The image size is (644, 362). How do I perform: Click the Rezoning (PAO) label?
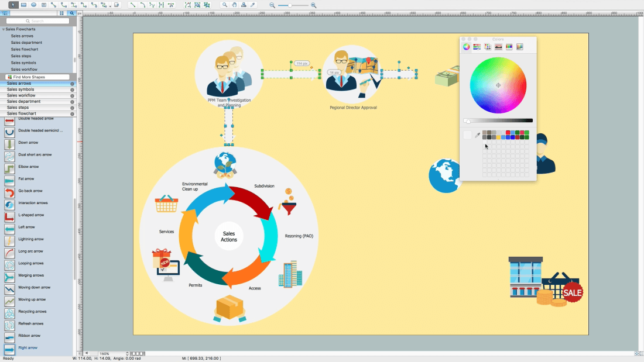299,236
